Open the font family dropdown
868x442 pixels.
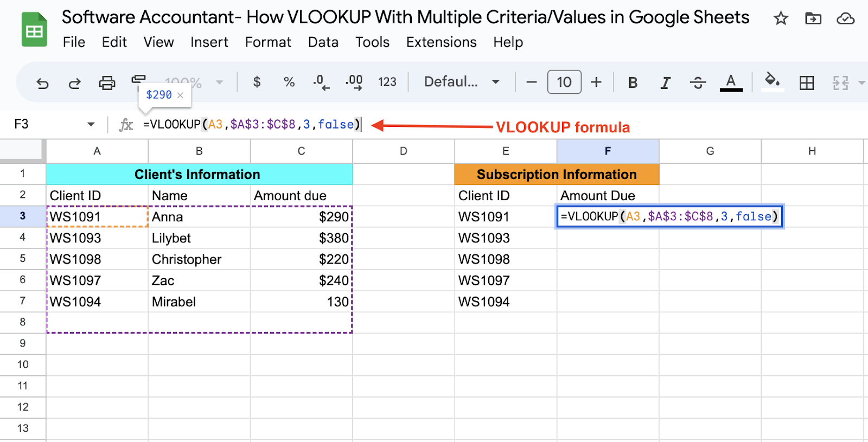pyautogui.click(x=461, y=82)
